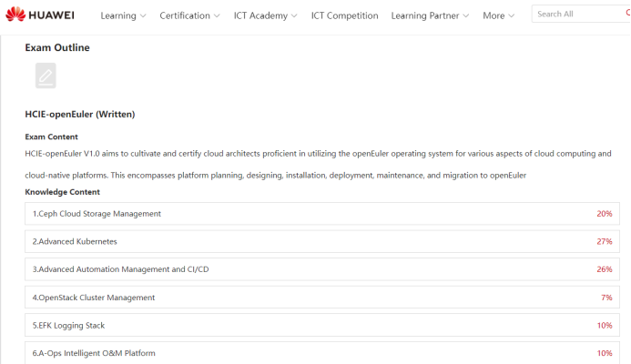Image resolution: width=631 pixels, height=364 pixels.
Task: Open the ICT Competition page
Action: point(344,15)
